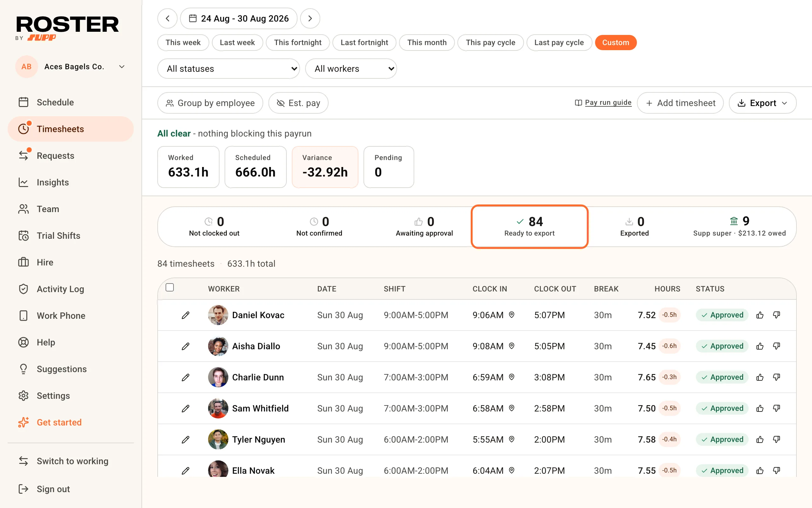Open Requests in the sidebar
The image size is (812, 508).
tap(71, 156)
